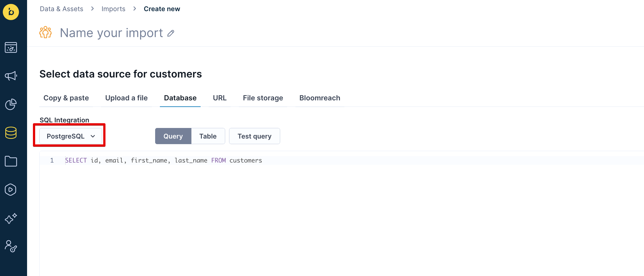Screen dimensions: 644x276
Task: Select the Table mode toggle
Action: 208,136
